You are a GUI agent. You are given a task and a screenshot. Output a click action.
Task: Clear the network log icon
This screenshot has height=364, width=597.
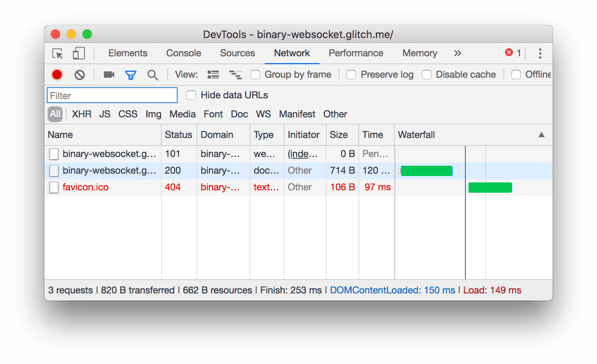click(x=80, y=75)
